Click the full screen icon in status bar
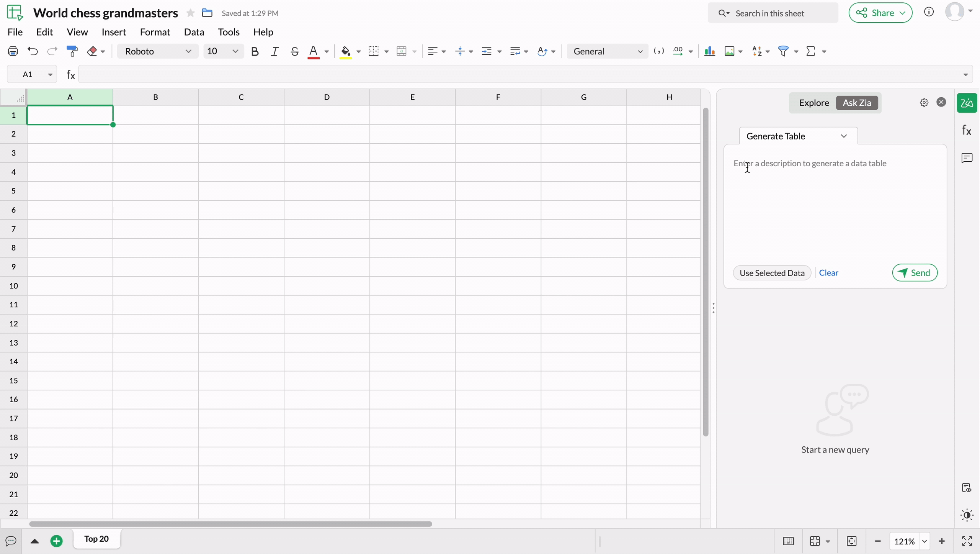980x554 pixels. pos(967,541)
